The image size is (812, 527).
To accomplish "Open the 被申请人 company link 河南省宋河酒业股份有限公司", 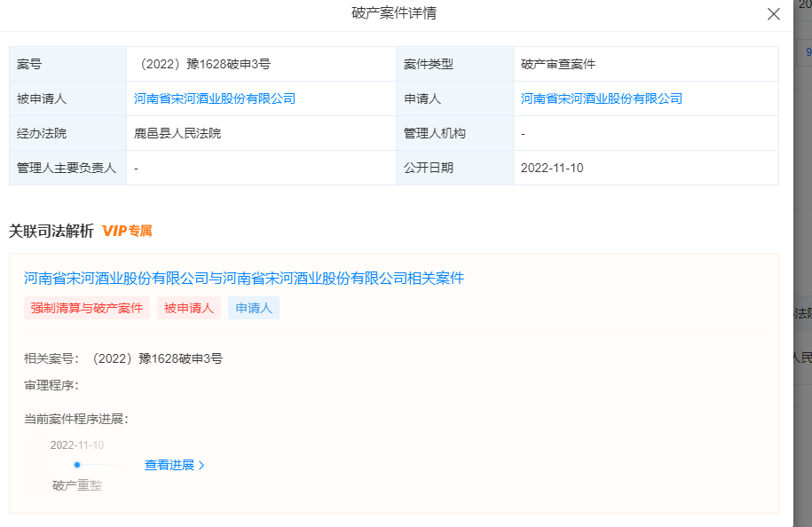I will point(214,98).
